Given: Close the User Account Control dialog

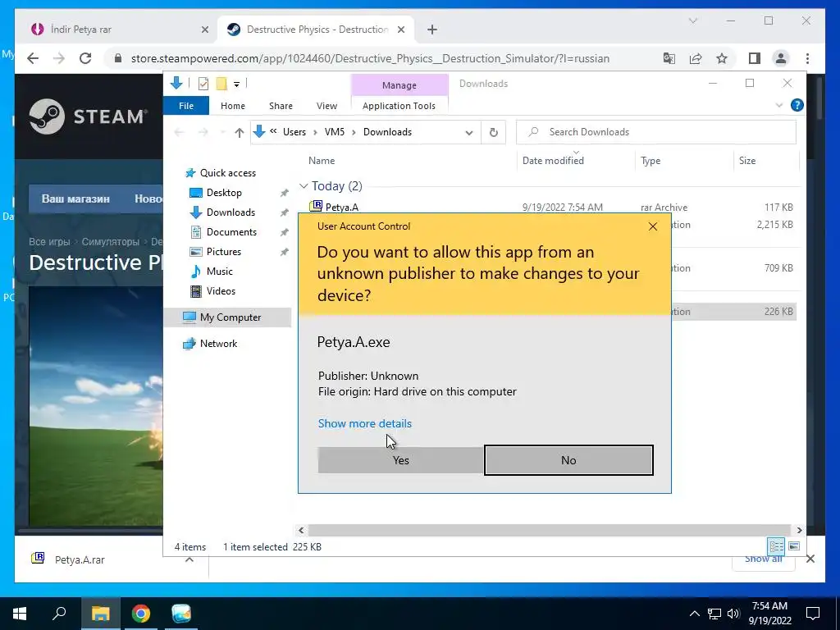Looking at the screenshot, I should coord(652,226).
